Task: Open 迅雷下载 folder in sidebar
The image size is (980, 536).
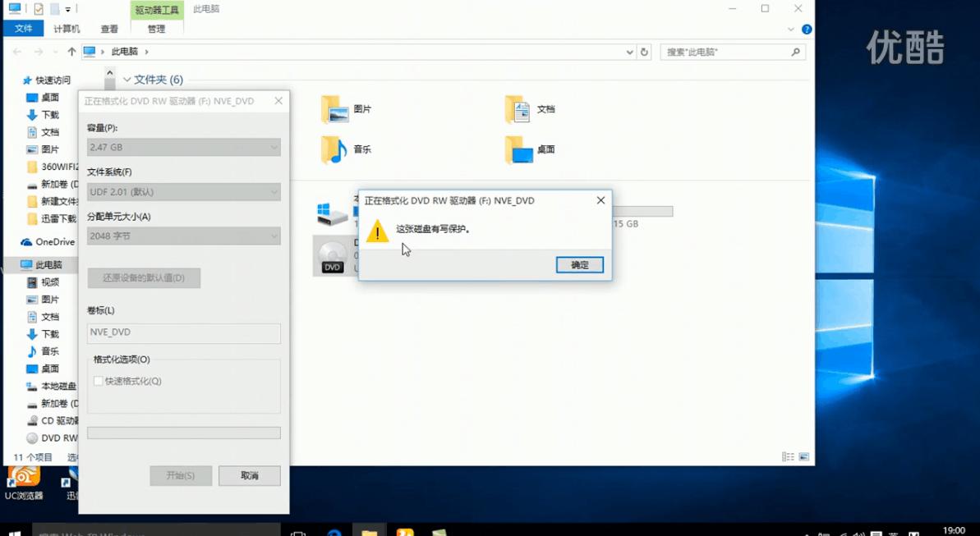Action: [x=53, y=218]
